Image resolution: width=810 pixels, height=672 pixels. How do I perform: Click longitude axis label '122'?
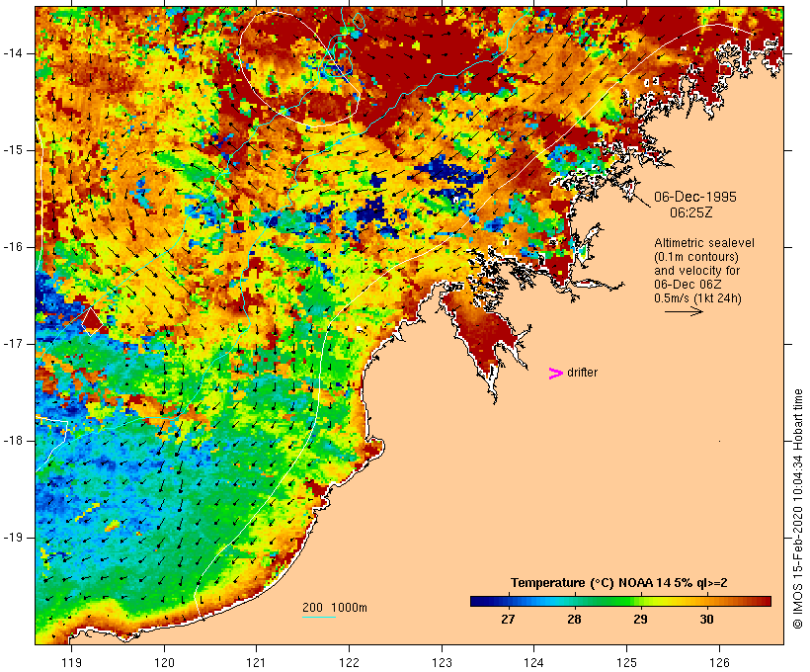click(350, 662)
